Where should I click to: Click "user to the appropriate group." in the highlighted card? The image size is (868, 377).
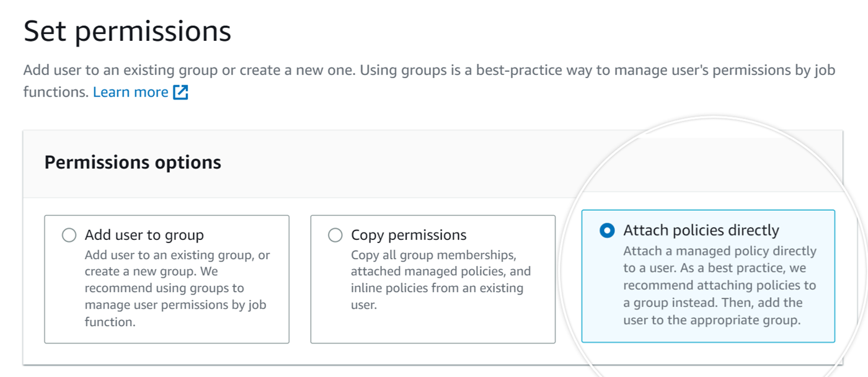click(712, 321)
